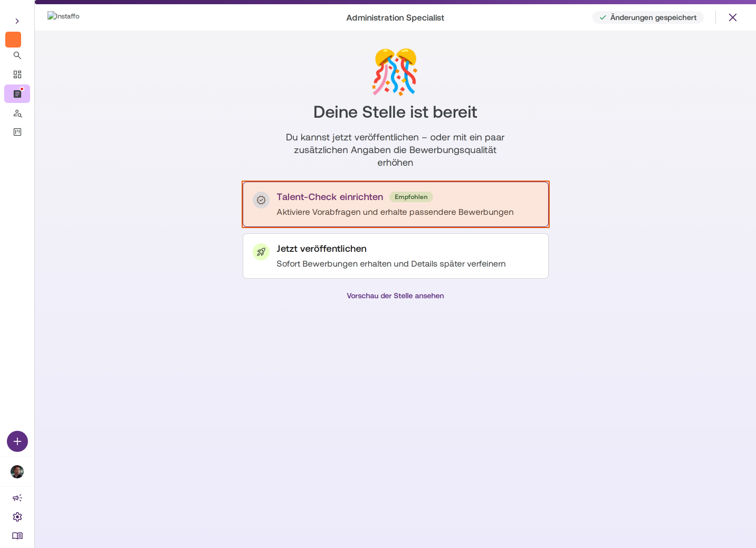
Task: Click the orange company logo square
Action: (x=13, y=40)
